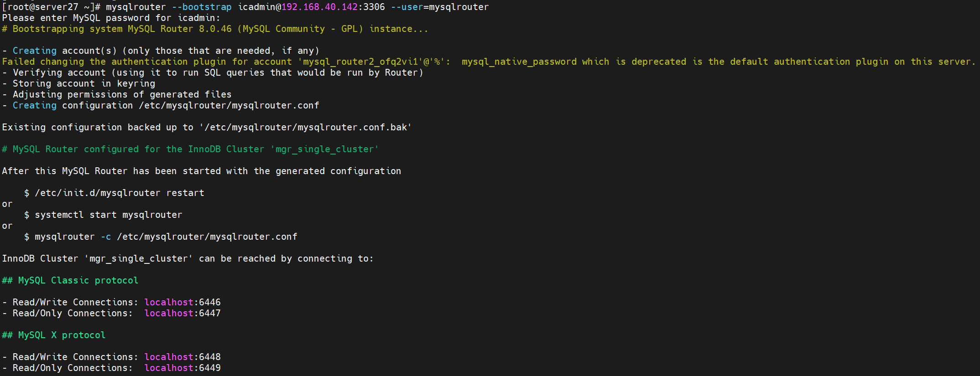Click the Router version number 8.0.46
The image size is (980, 376).
click(215, 29)
